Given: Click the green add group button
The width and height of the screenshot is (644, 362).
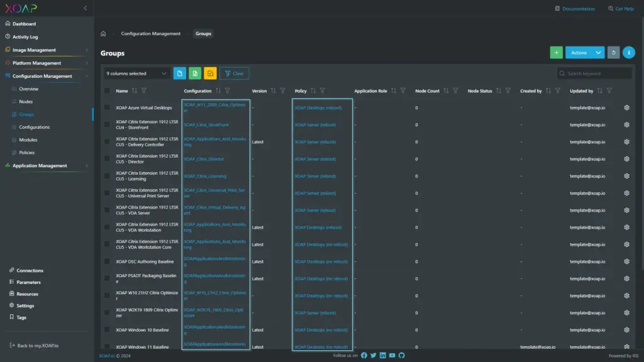Looking at the screenshot, I should click(556, 53).
